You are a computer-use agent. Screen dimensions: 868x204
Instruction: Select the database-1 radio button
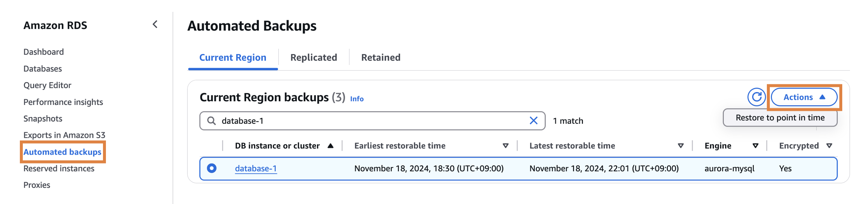coord(211,168)
